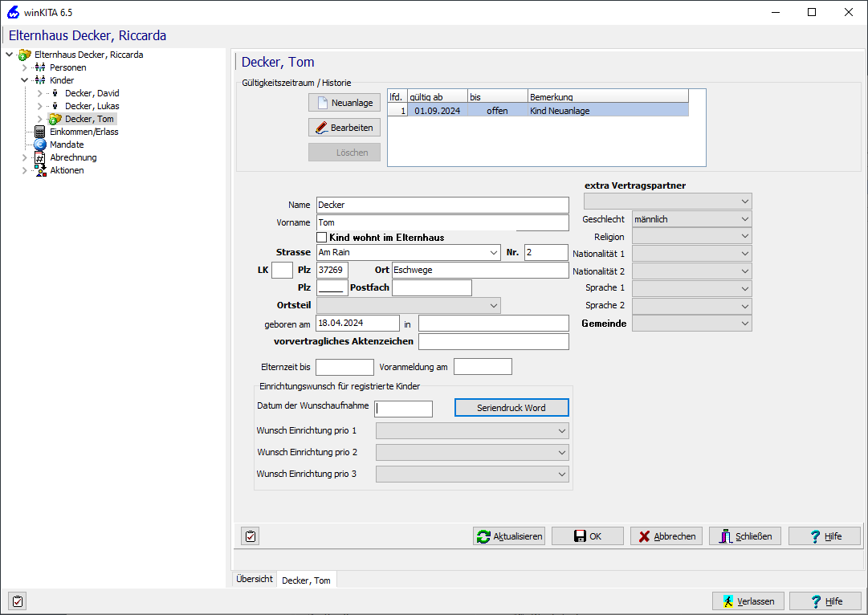Image resolution: width=868 pixels, height=615 pixels.
Task: Select the 'Decker, Tom' bottom tab
Action: 306,580
